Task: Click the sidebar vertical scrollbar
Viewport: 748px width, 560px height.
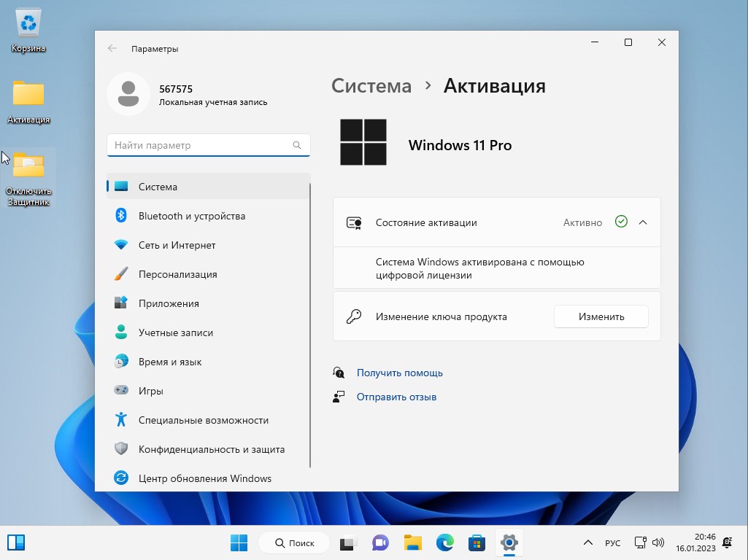Action: click(x=310, y=325)
